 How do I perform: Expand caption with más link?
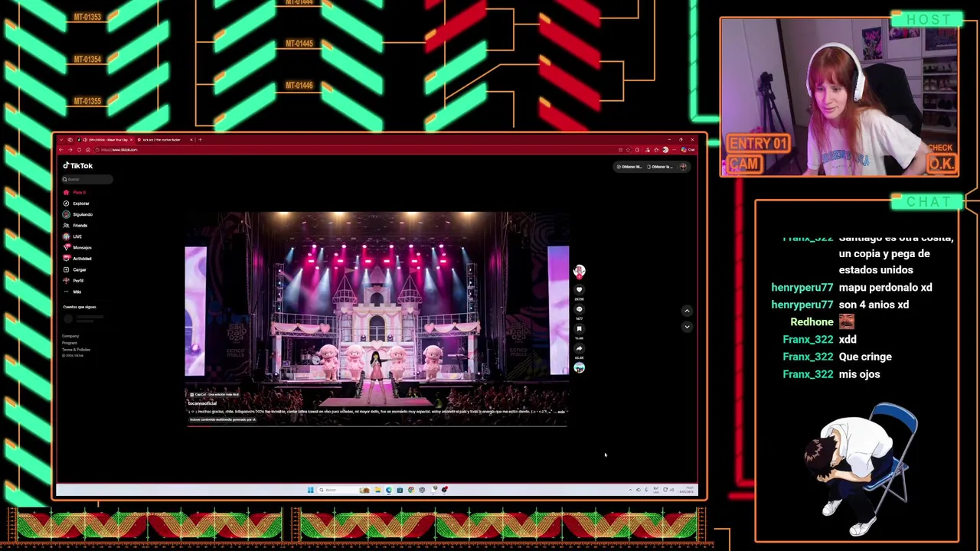coord(561,412)
